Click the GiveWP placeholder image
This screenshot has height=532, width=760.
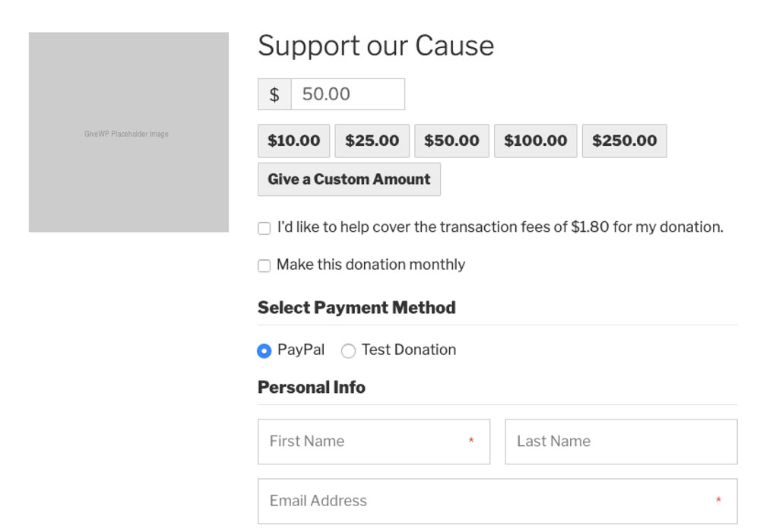point(128,132)
